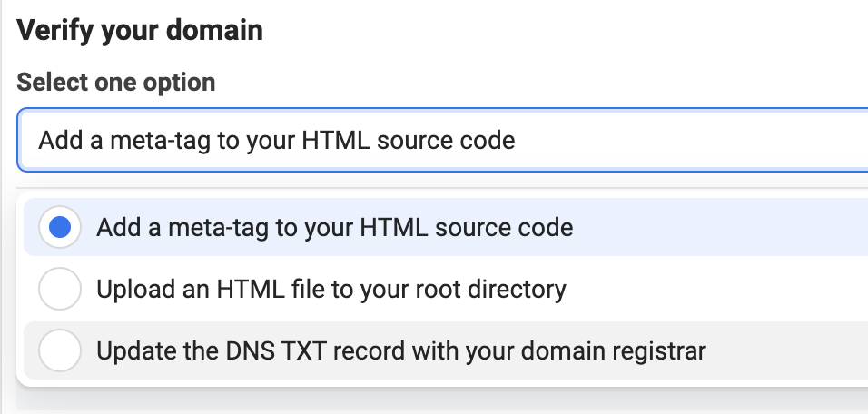Click the empty circle beside Update the DNS TXT
Screen dimensions: 868x414
point(60,350)
